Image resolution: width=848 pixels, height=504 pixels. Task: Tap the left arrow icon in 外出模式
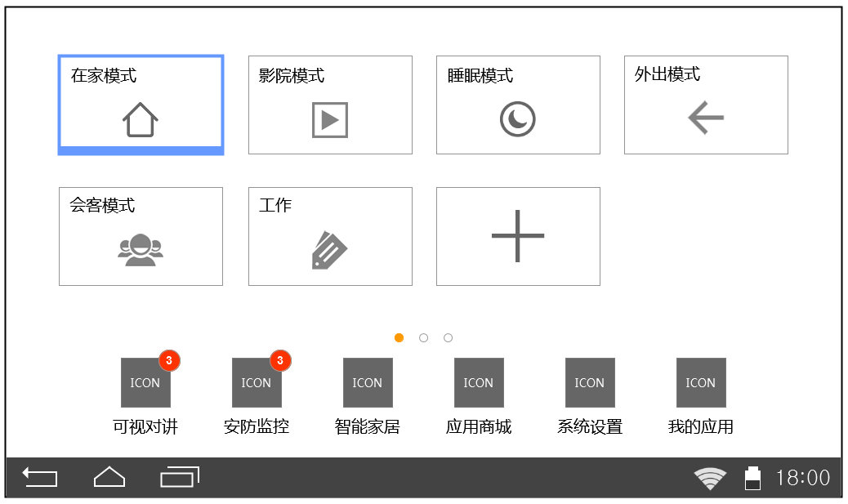706,118
